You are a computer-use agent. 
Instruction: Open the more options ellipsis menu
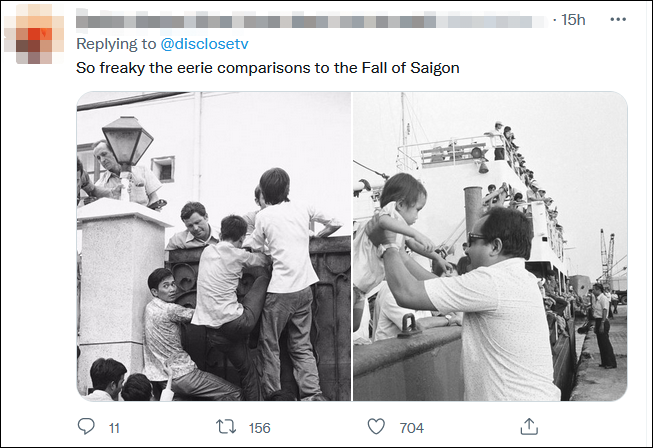617,19
